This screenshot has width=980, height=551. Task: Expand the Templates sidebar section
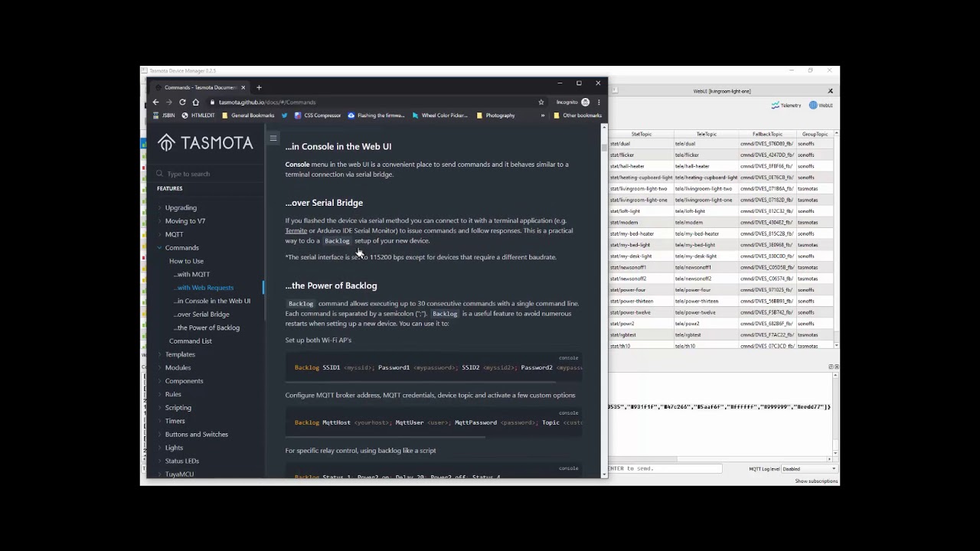tap(180, 354)
